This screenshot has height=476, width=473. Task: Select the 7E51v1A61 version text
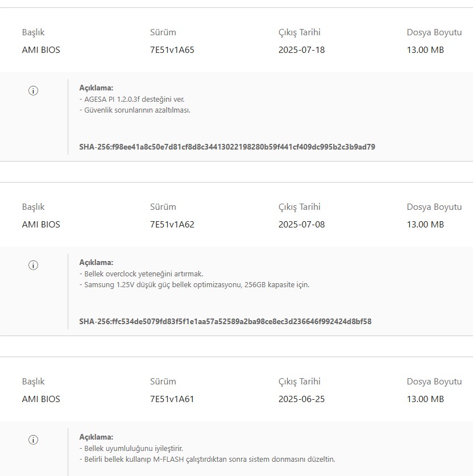pyautogui.click(x=172, y=399)
